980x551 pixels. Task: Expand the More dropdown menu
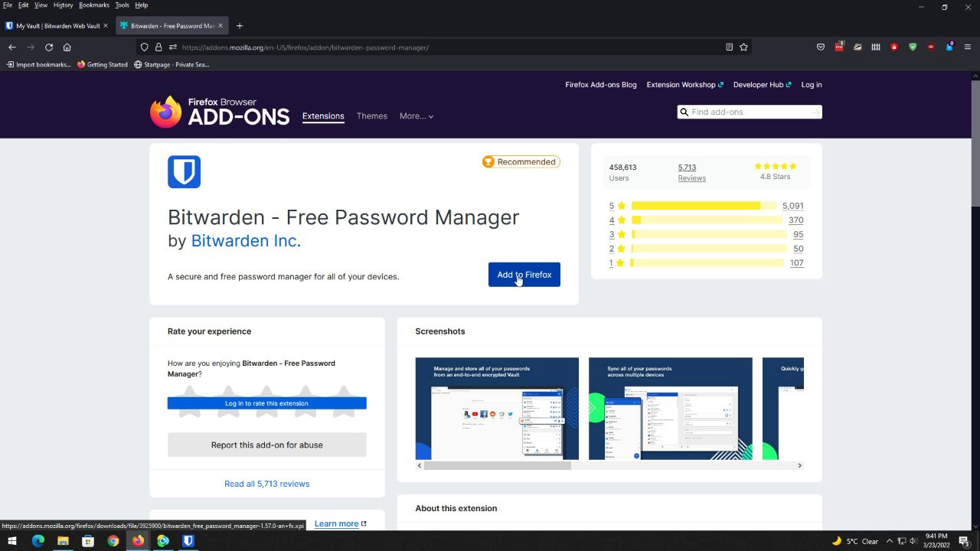click(x=416, y=116)
